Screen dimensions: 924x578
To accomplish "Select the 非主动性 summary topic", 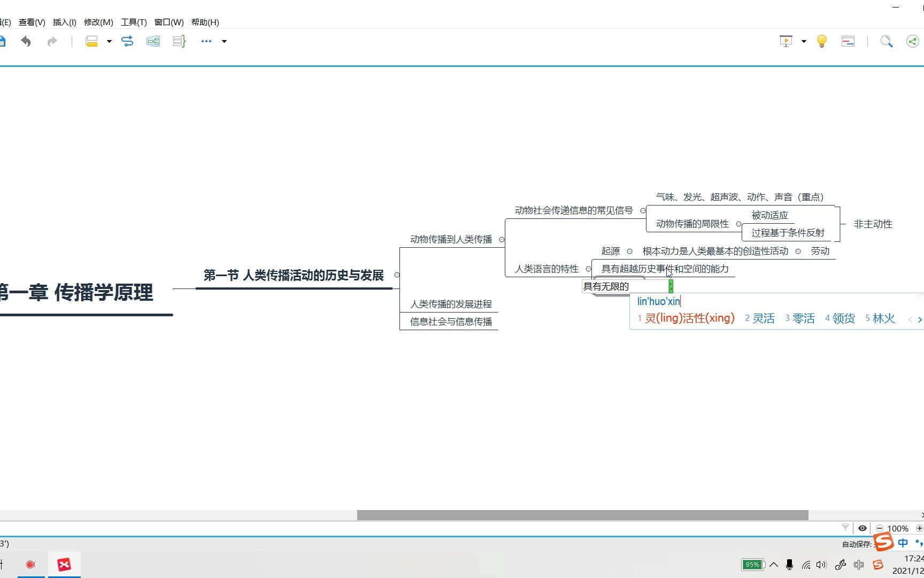I will pyautogui.click(x=873, y=224).
